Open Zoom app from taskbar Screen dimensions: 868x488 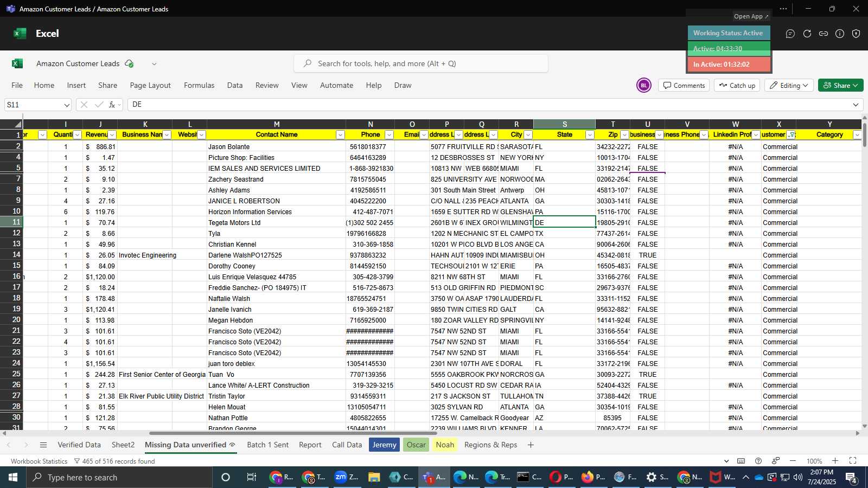(346, 477)
